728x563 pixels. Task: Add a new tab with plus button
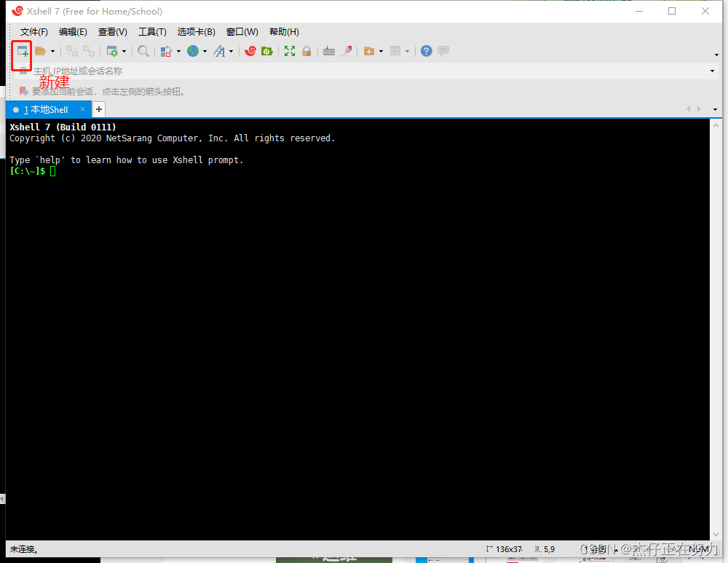(x=99, y=110)
